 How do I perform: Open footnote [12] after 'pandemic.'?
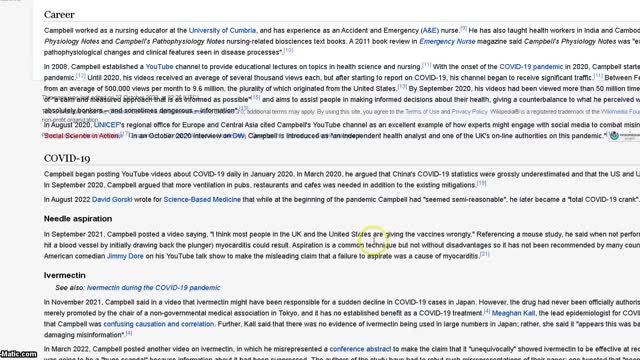(80, 76)
